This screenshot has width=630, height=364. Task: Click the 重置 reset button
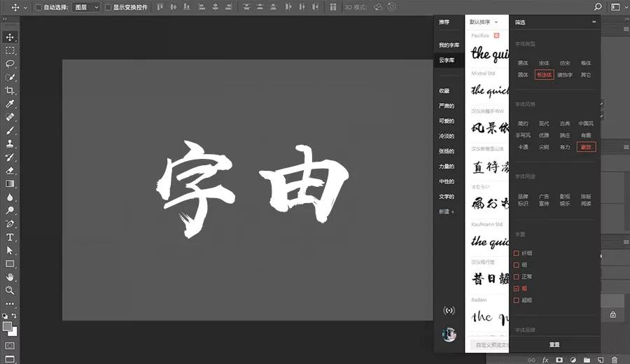(x=554, y=344)
